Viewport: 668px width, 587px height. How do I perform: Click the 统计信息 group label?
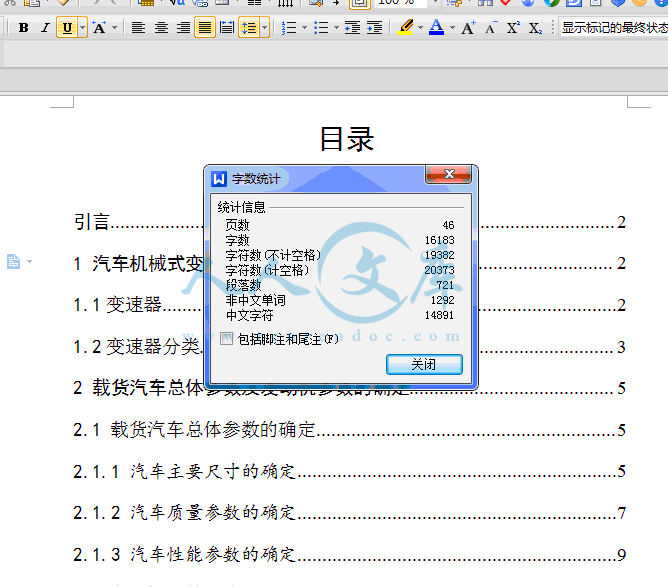[x=242, y=207]
